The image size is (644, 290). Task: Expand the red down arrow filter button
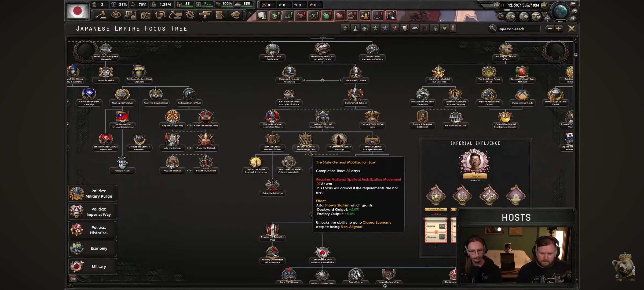453,28
